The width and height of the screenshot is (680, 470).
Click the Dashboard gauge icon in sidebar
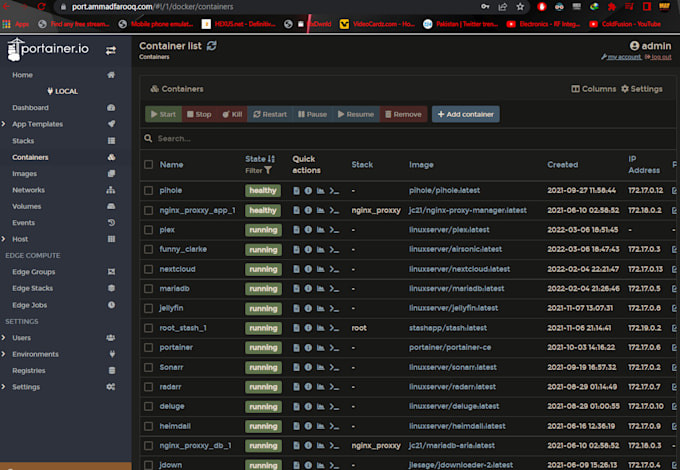[111, 108]
